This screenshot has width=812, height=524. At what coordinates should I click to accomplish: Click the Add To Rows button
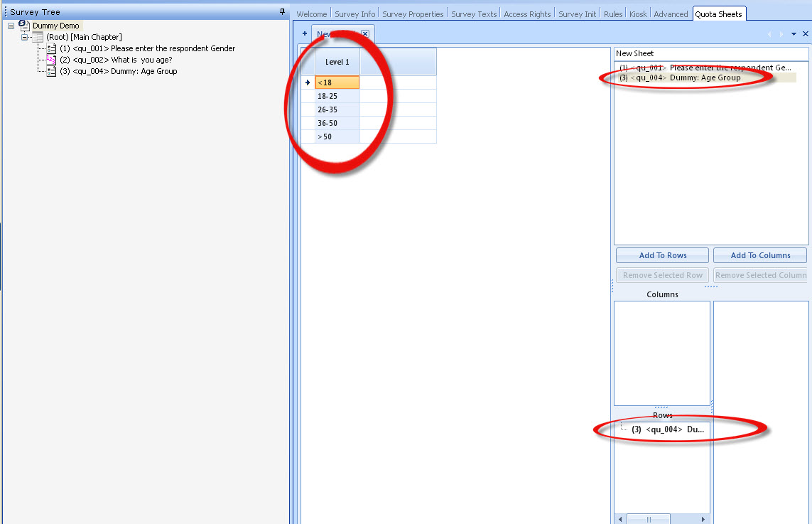662,255
